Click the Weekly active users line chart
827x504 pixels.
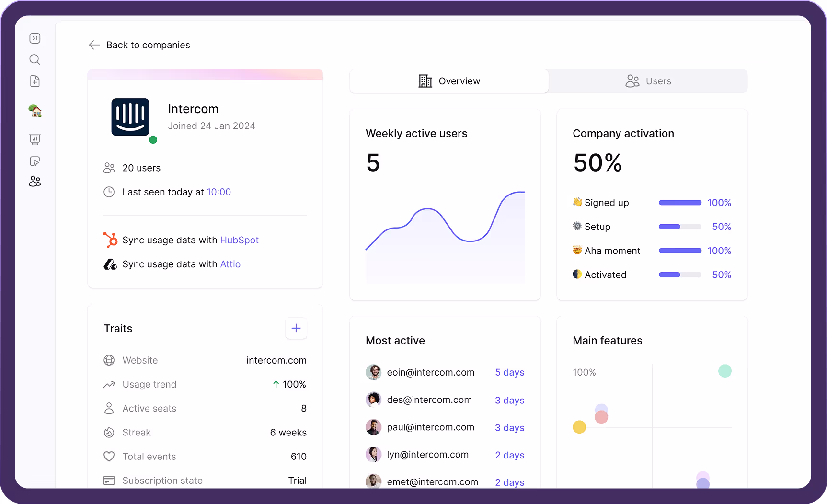coord(445,237)
